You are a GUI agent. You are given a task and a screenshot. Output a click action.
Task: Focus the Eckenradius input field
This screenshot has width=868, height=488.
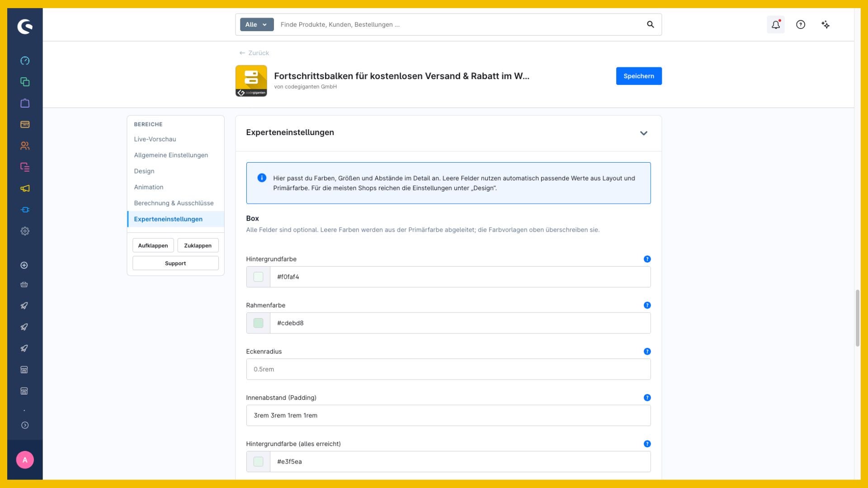(448, 369)
